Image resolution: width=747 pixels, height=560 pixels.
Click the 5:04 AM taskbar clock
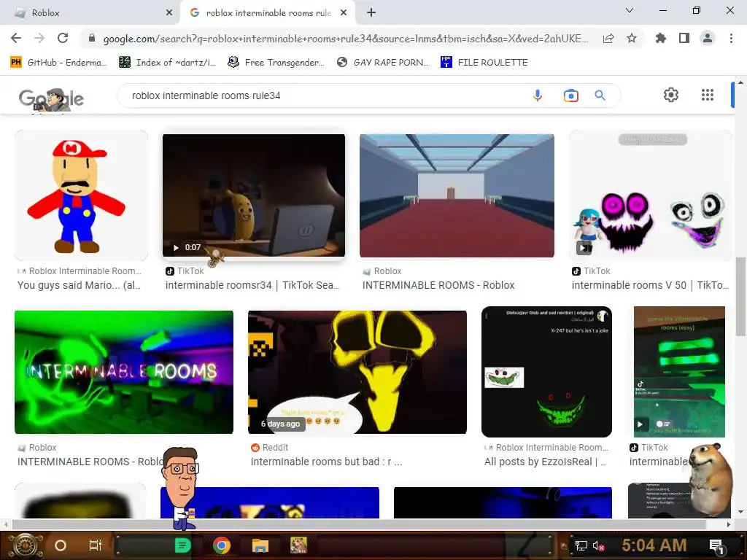(654, 545)
